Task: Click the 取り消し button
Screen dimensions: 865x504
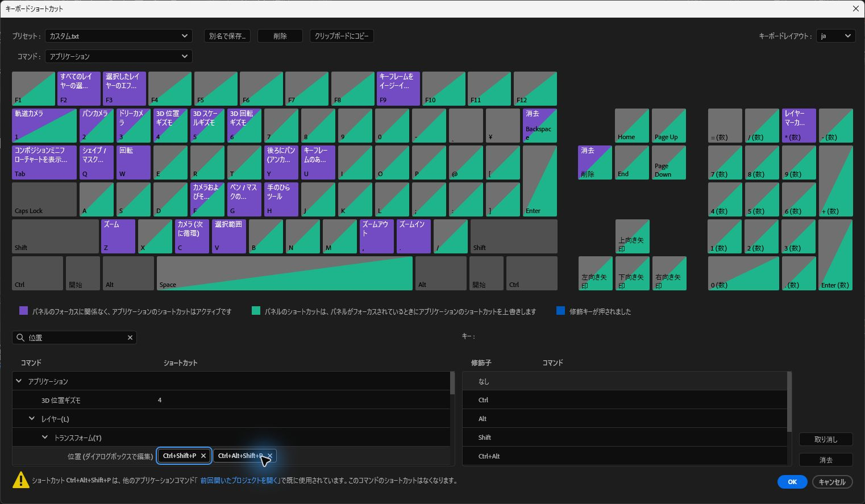Action: (x=826, y=439)
